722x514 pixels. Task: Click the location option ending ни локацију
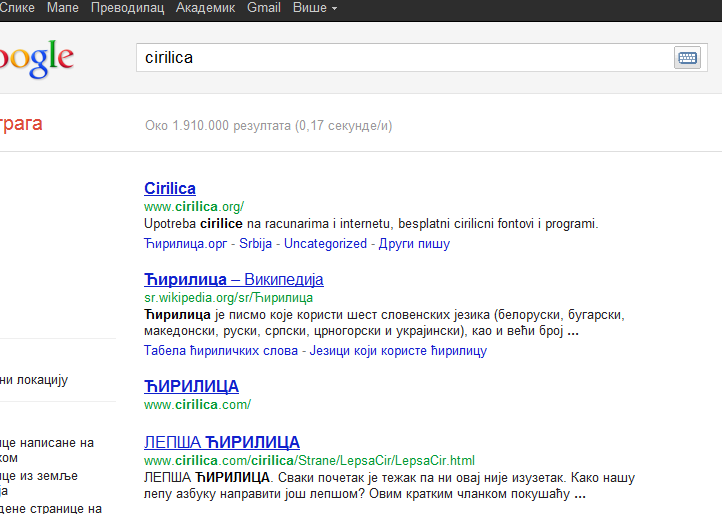pos(34,380)
